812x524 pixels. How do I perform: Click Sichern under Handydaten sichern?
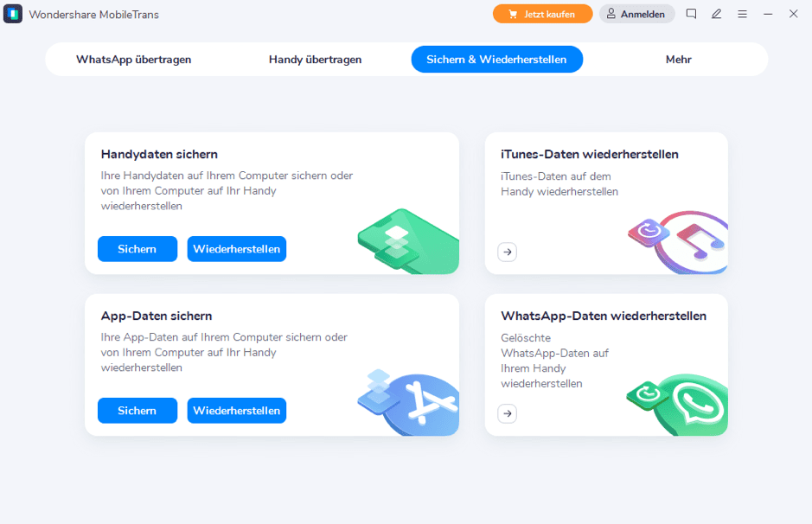137,249
